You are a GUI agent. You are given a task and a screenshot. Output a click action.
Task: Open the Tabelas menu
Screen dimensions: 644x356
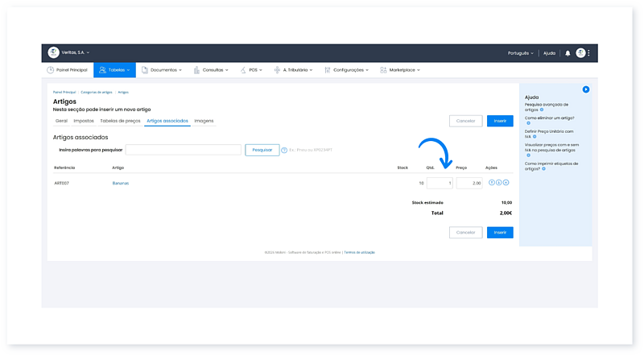pos(114,70)
